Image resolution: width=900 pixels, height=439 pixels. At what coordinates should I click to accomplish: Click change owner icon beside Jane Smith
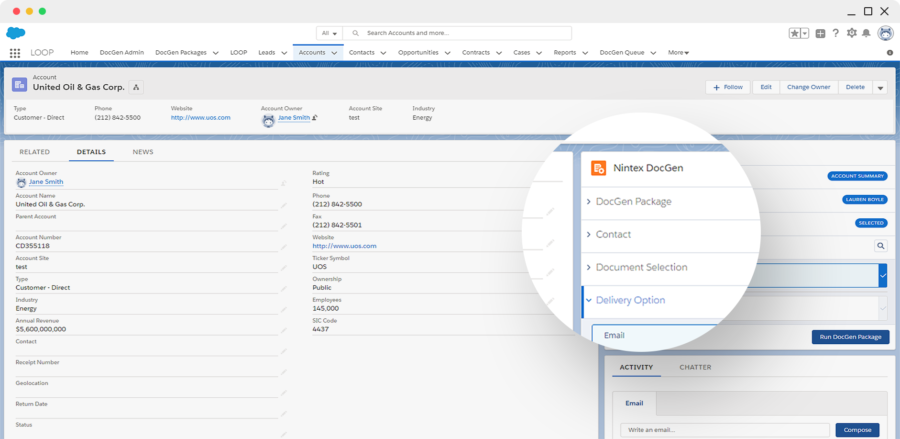(x=315, y=118)
